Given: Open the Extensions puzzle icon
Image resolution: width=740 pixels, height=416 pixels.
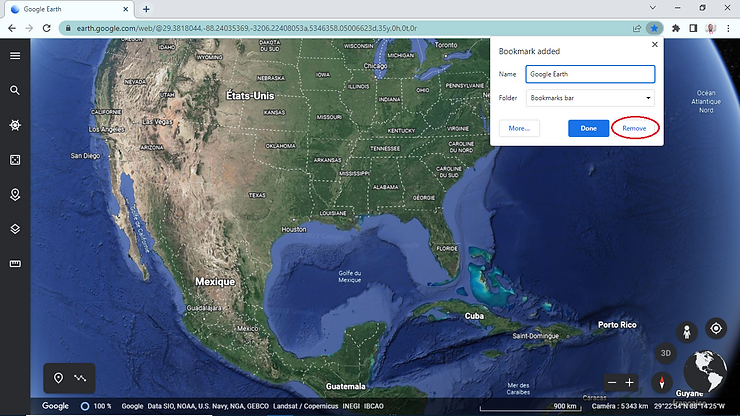Looking at the screenshot, I should tap(676, 28).
